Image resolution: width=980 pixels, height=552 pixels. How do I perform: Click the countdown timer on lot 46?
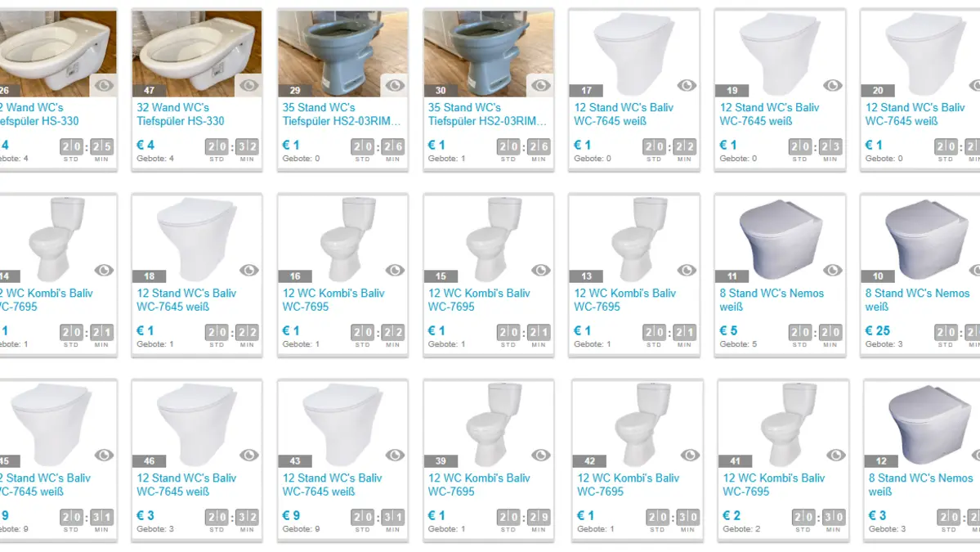click(231, 519)
